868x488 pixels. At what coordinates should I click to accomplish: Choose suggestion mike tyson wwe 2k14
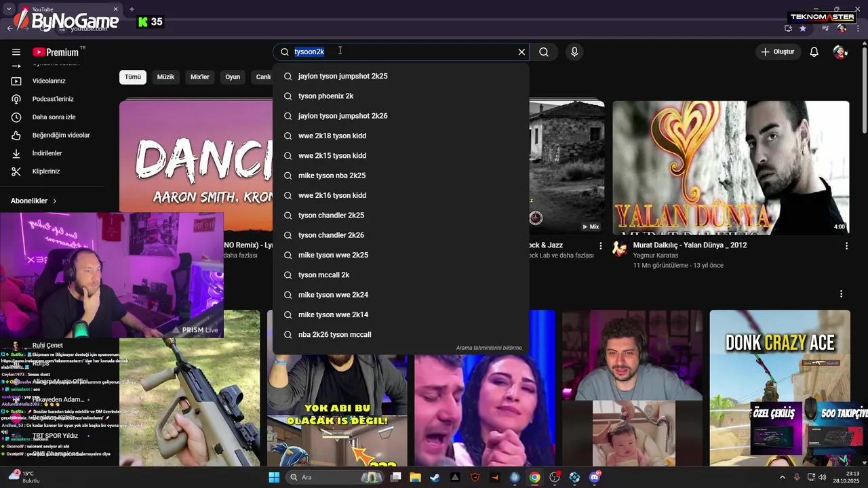point(401,314)
